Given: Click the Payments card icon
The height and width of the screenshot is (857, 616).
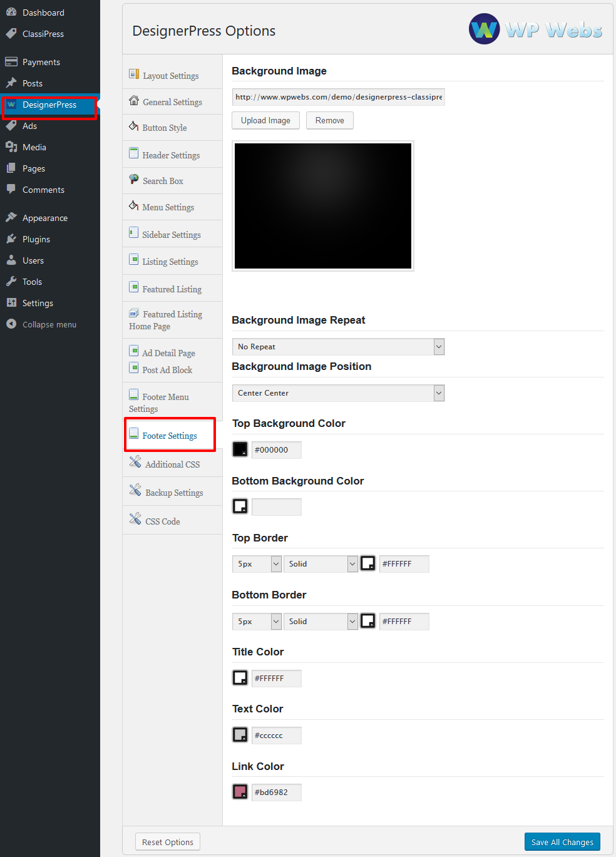Looking at the screenshot, I should pyautogui.click(x=11, y=62).
